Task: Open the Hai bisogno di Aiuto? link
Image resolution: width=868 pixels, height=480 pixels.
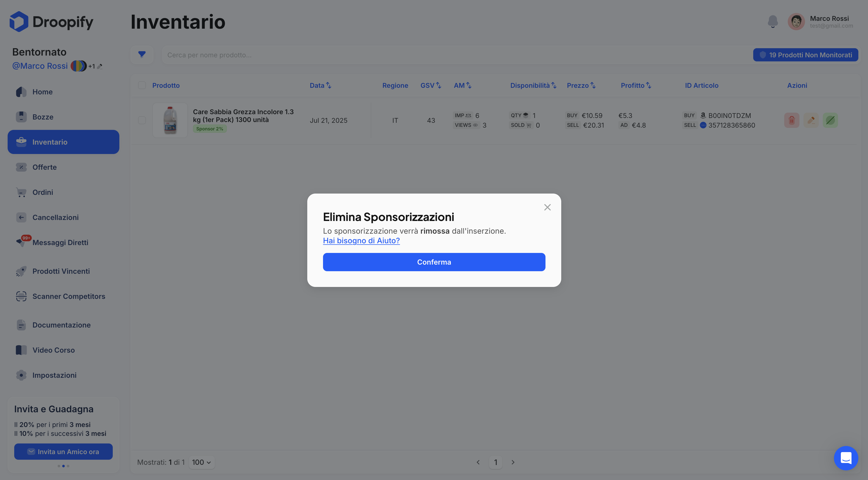Action: coord(361,241)
